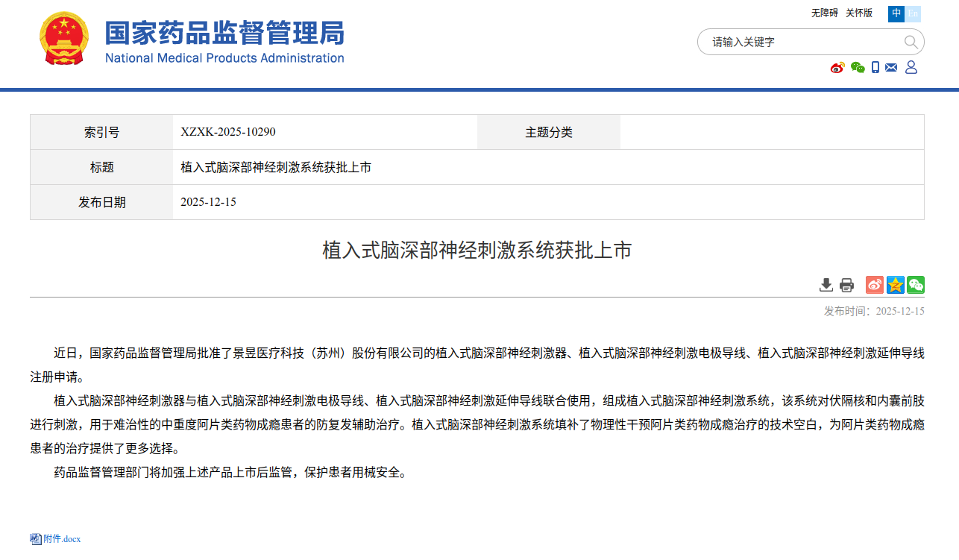The height and width of the screenshot is (560, 959).
Task: Click the 附件.docx Word file icon
Action: (x=36, y=539)
